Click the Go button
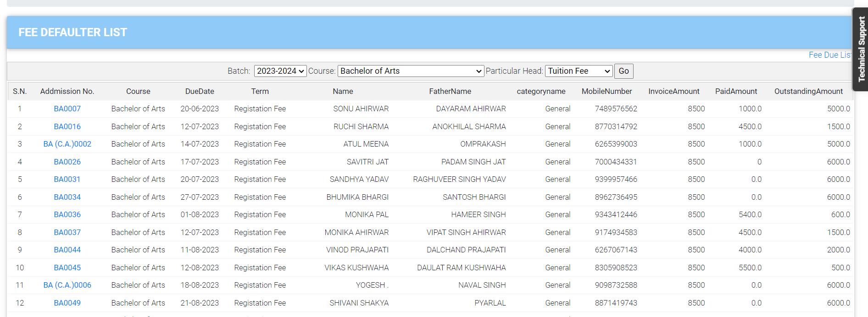 (x=623, y=71)
